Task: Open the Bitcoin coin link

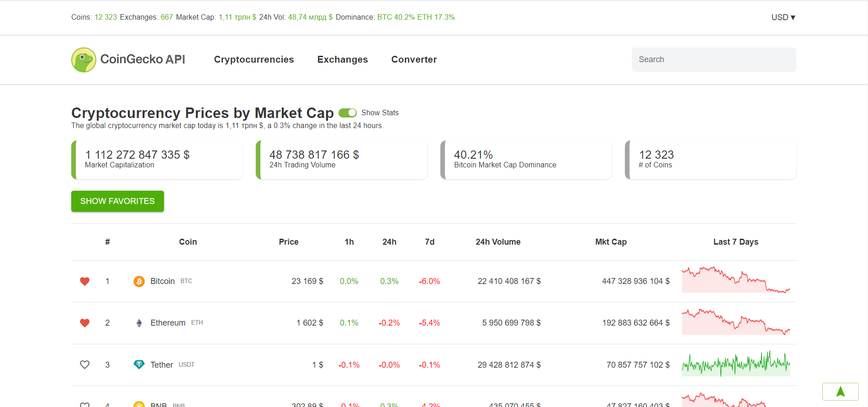Action: click(x=163, y=281)
